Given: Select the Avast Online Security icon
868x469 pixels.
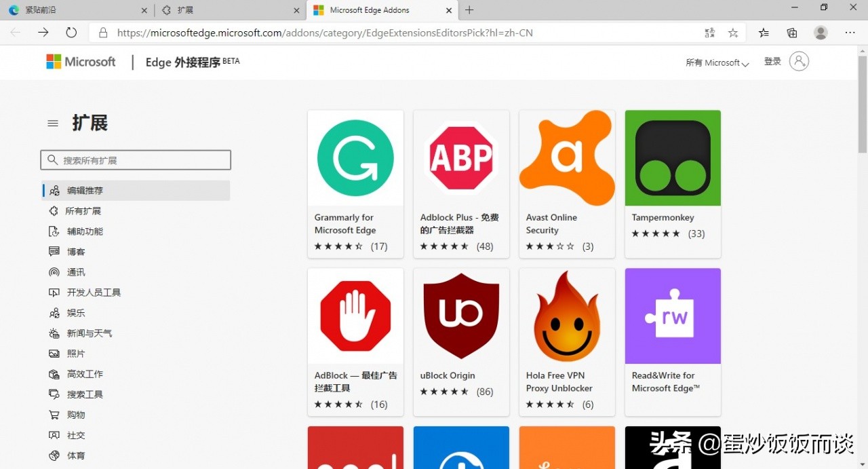Looking at the screenshot, I should (x=567, y=158).
